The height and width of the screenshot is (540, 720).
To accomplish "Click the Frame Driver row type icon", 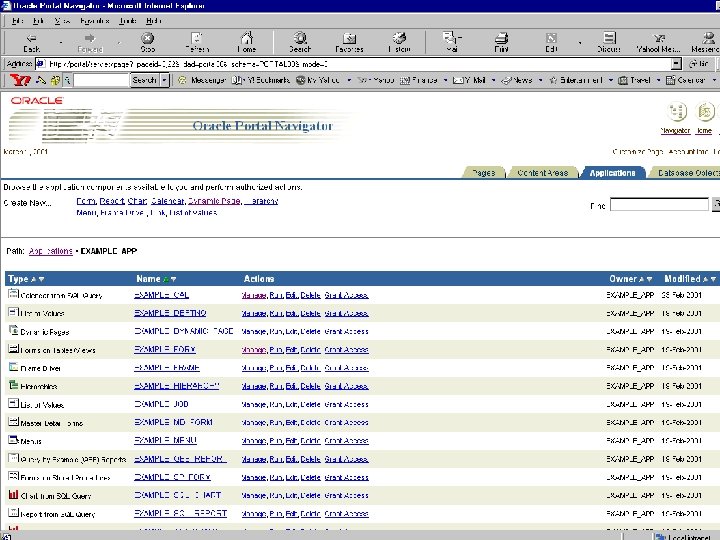I will pyautogui.click(x=13, y=367).
